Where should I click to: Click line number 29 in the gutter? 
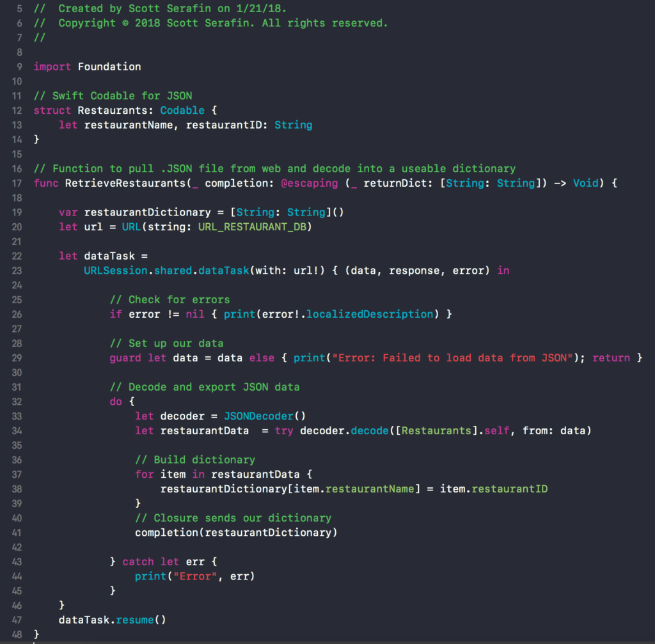[17, 358]
